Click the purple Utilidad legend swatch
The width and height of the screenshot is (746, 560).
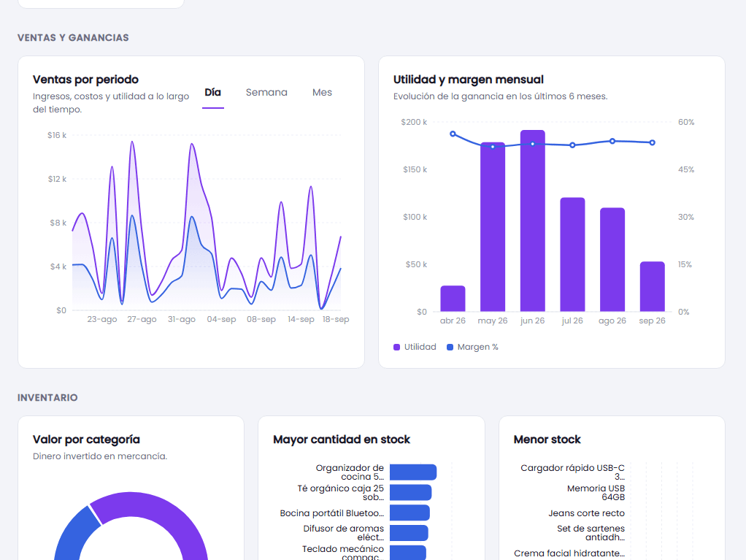point(397,348)
